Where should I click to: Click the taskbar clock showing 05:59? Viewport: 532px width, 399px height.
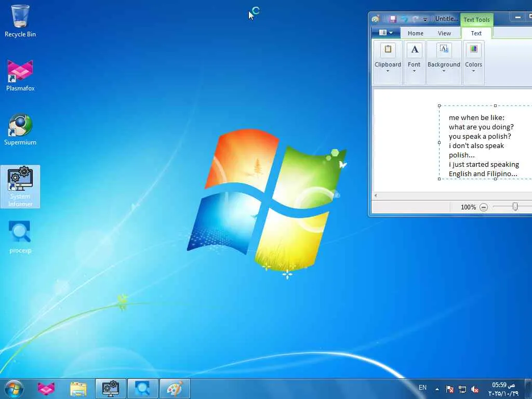[503, 389]
